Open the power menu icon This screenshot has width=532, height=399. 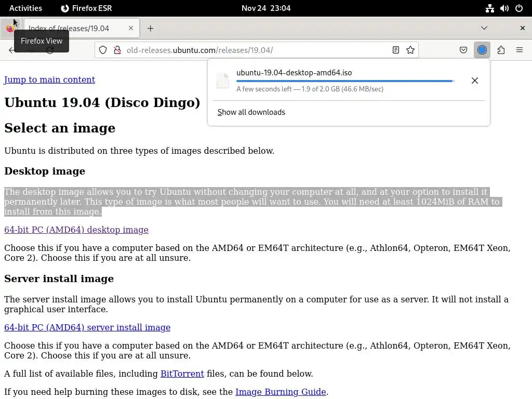click(x=519, y=8)
